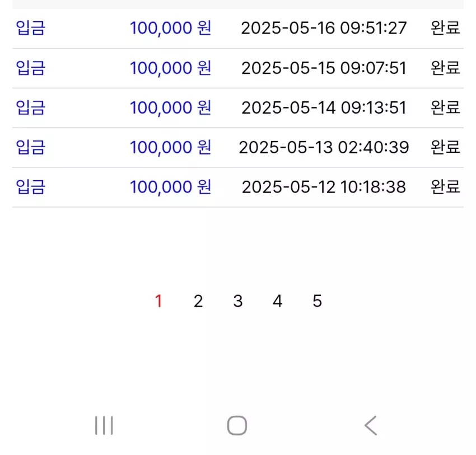The image size is (476, 455).
Task: Open the 2025-05-15 입금 entry
Action: click(238, 68)
